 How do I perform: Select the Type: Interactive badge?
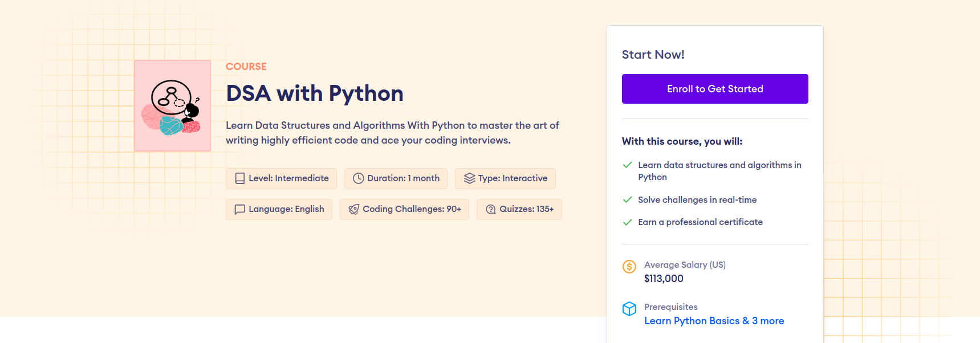pos(505,178)
